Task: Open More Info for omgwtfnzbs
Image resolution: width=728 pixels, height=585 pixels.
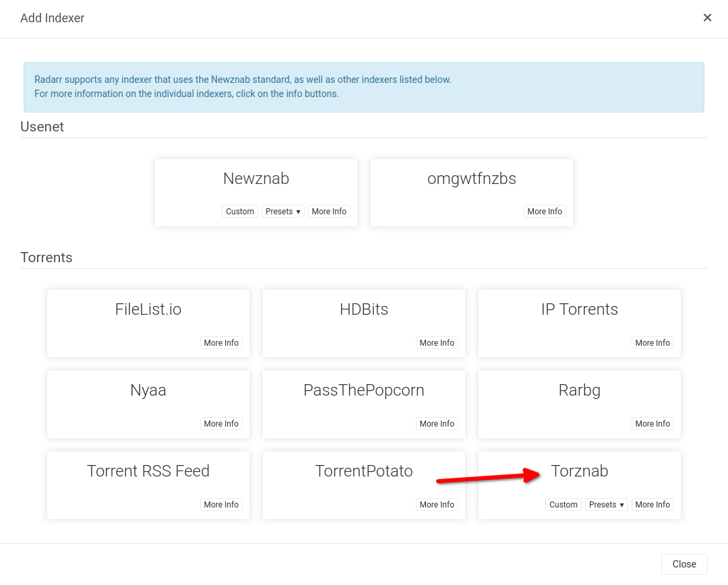Action: coord(545,211)
